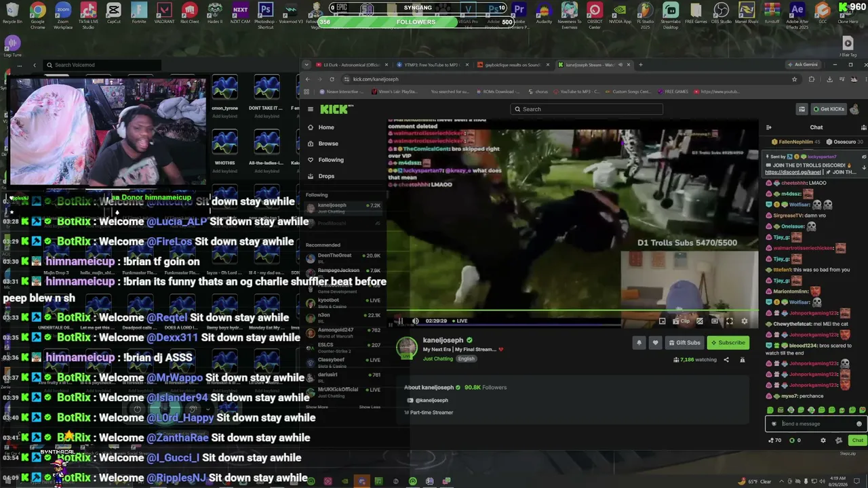Open Asmongold247 recommended channel
Screen dimensions: 868x488
344,332
